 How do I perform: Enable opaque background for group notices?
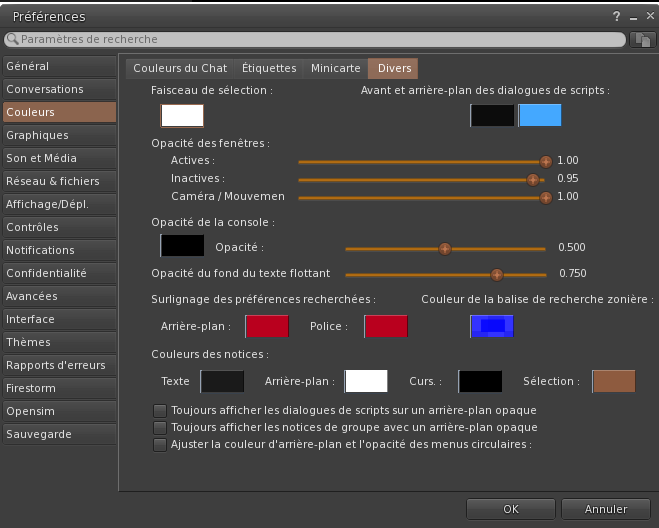(x=160, y=427)
